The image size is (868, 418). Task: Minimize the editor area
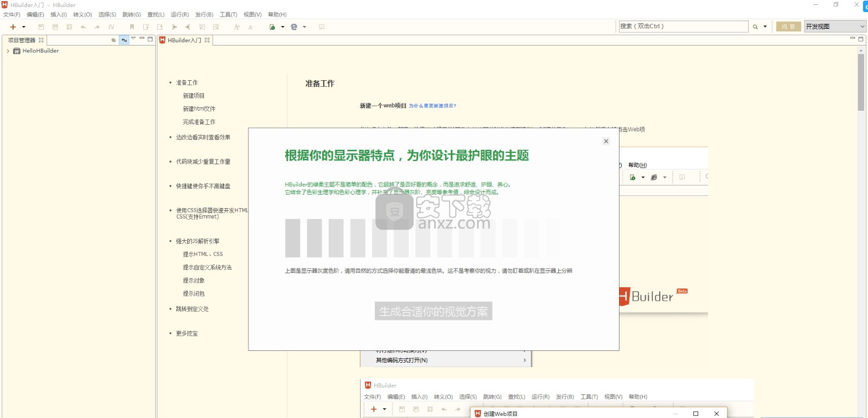852,38
